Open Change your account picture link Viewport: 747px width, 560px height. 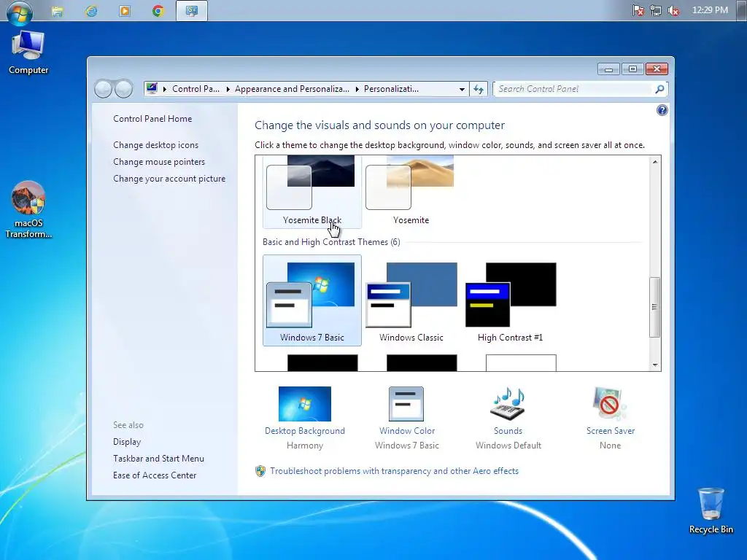coord(169,179)
